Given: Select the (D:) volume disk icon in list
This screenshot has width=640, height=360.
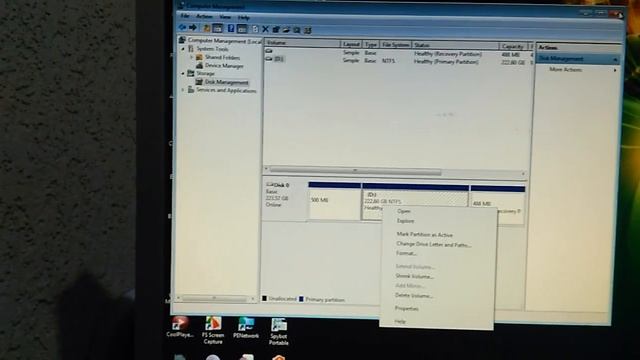Looking at the screenshot, I should coord(269,59).
